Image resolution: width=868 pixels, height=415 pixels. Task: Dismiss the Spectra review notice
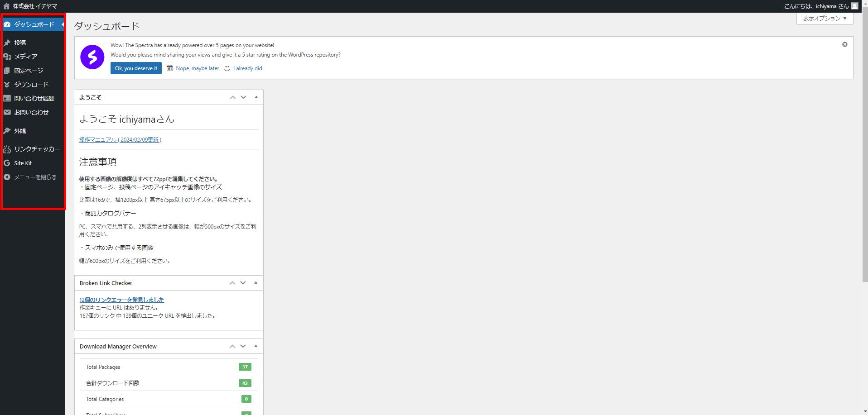[x=844, y=44]
